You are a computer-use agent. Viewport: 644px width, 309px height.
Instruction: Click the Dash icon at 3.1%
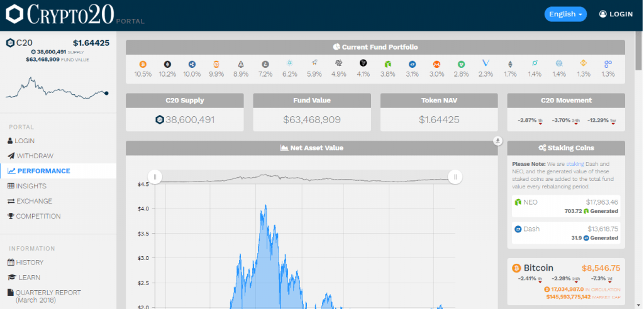413,64
